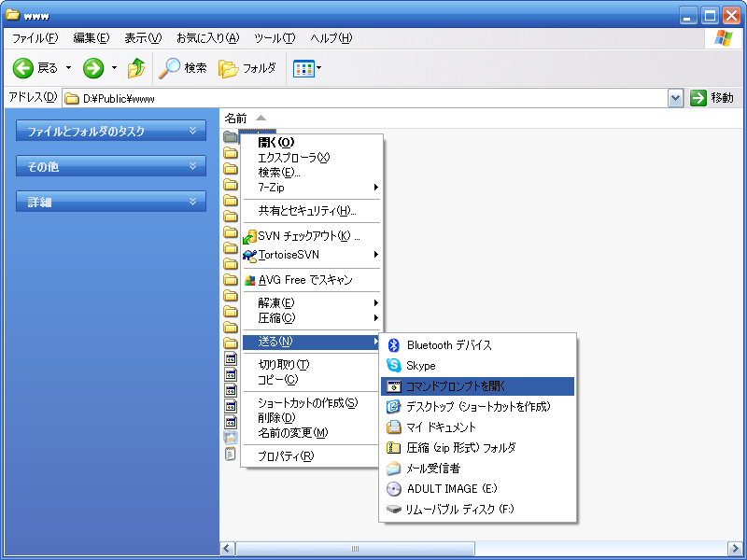The width and height of the screenshot is (747, 560).
Task: Click the address bar folder icon
Action: 72,99
